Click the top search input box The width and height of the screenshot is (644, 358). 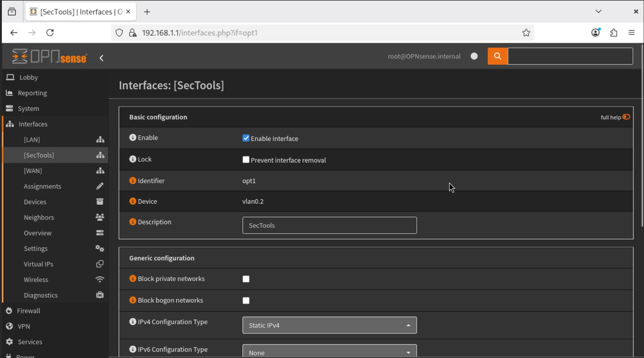tap(570, 56)
